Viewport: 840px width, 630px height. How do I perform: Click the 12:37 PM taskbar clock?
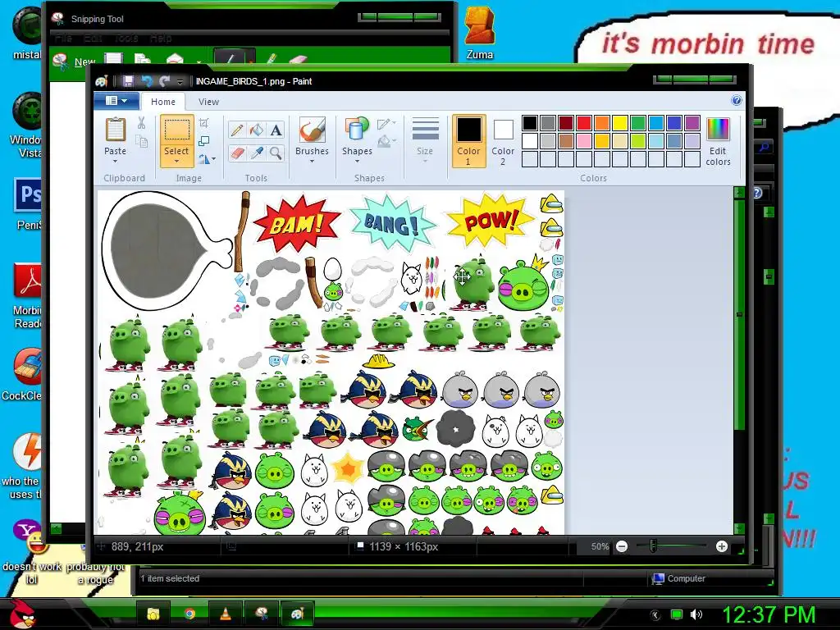[x=769, y=614]
